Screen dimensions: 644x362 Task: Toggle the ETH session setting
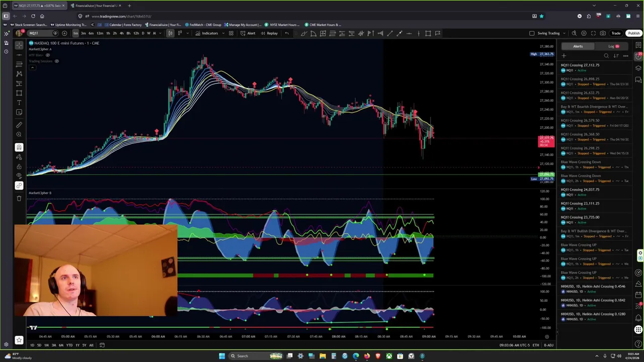(536, 345)
